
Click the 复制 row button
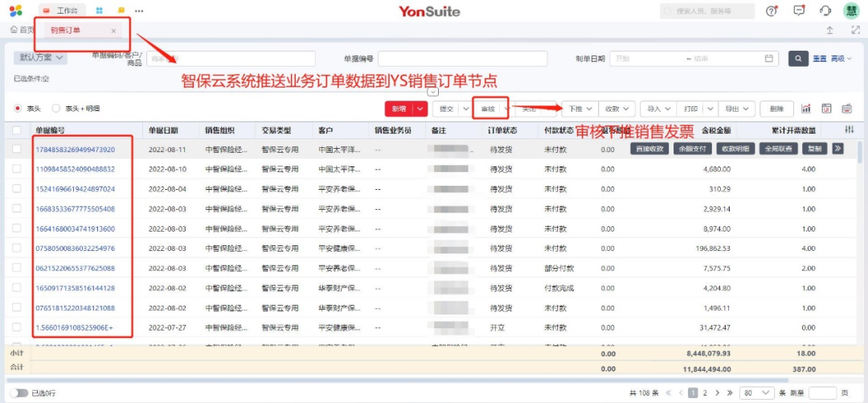tap(815, 149)
